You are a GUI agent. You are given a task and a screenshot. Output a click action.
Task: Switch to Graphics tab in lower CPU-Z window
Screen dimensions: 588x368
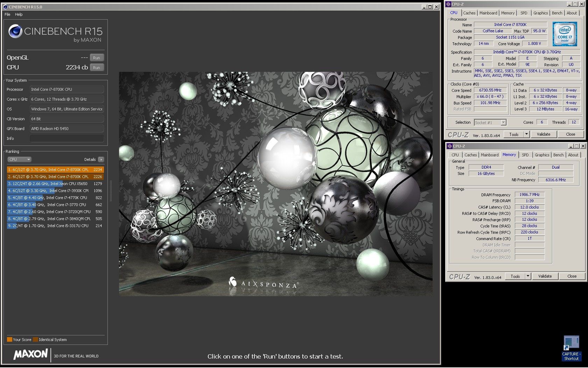pos(542,155)
